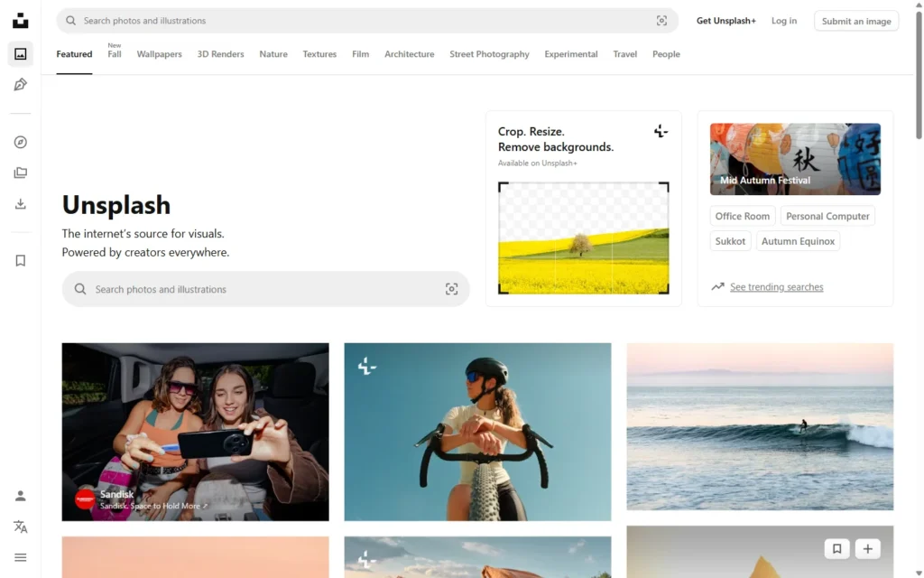Click Unsplash+ icon on the Crop Resize card
The height and width of the screenshot is (578, 924).
[x=661, y=131]
